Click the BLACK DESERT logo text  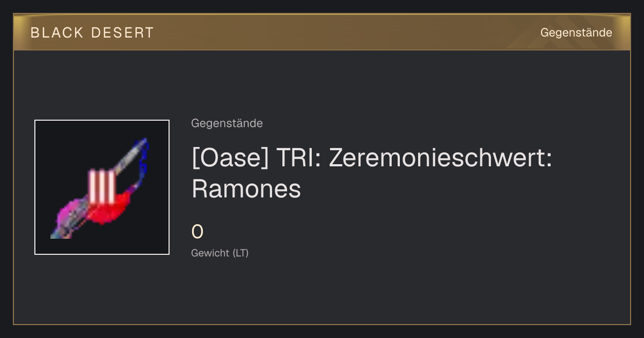pyautogui.click(x=92, y=33)
